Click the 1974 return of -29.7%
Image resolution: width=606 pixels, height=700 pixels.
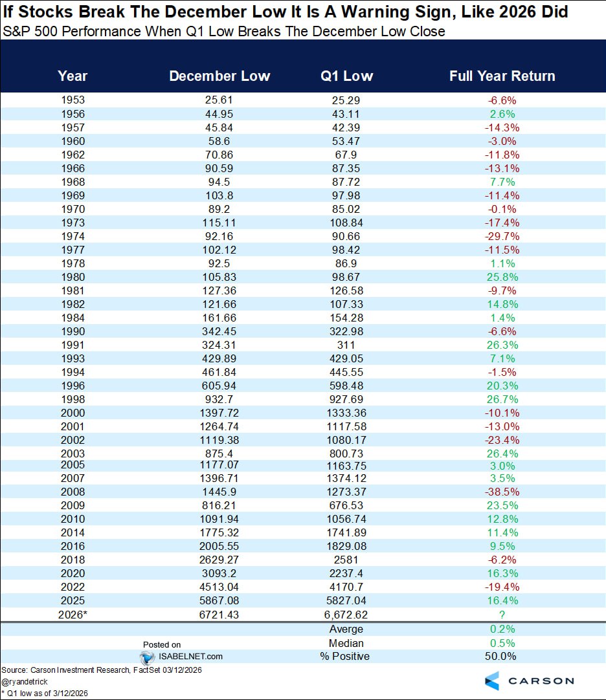(x=502, y=236)
